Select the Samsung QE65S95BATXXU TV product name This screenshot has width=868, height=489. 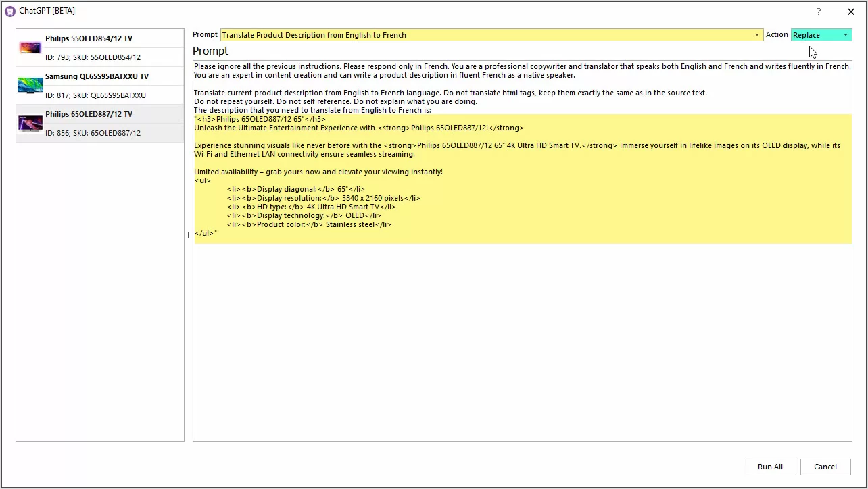point(97,77)
